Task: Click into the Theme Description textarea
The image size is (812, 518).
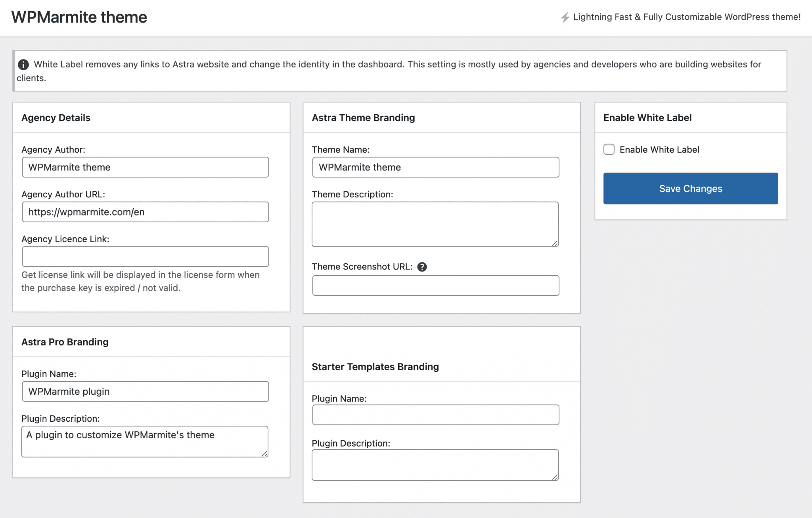Action: click(x=435, y=224)
